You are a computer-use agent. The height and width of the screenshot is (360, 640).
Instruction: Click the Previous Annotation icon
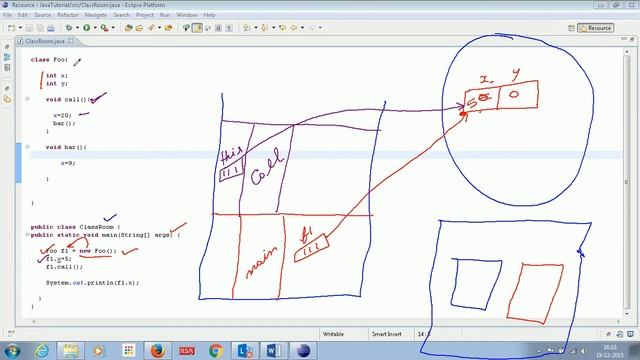264,28
